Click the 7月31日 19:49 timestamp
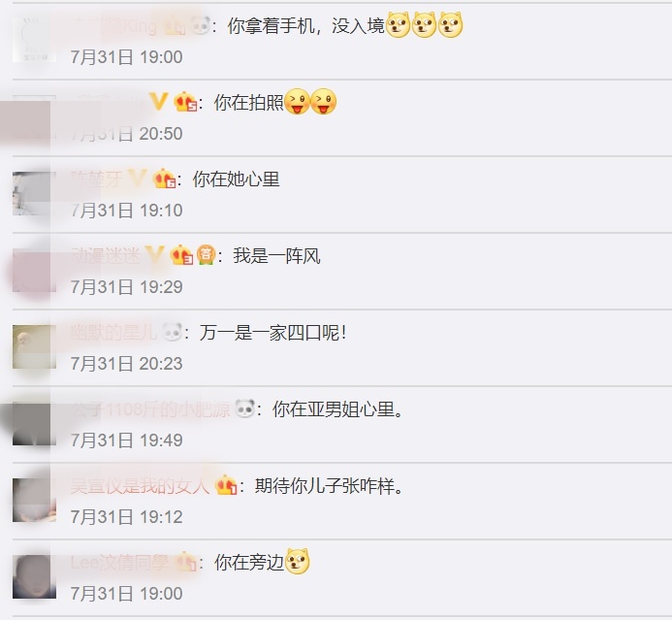This screenshot has height=620, width=672. pyautogui.click(x=127, y=440)
